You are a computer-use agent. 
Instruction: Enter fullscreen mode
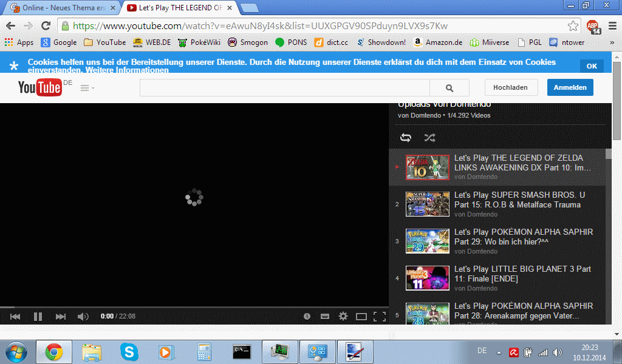point(380,316)
